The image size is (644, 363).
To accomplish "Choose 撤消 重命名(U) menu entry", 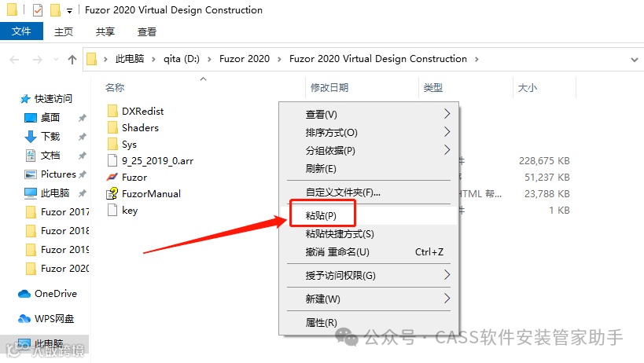I will point(369,252).
